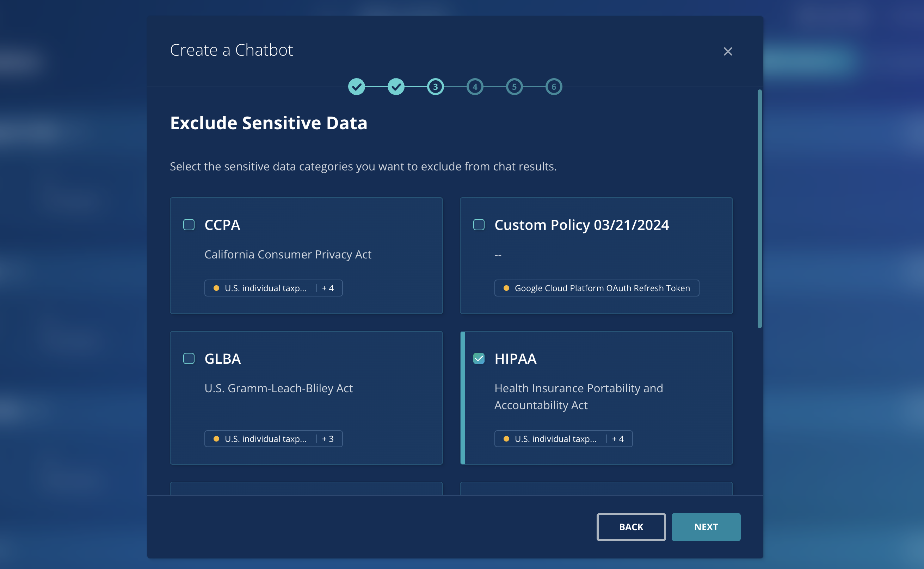This screenshot has height=569, width=924.
Task: Click the HIPAA card title
Action: 515,359
